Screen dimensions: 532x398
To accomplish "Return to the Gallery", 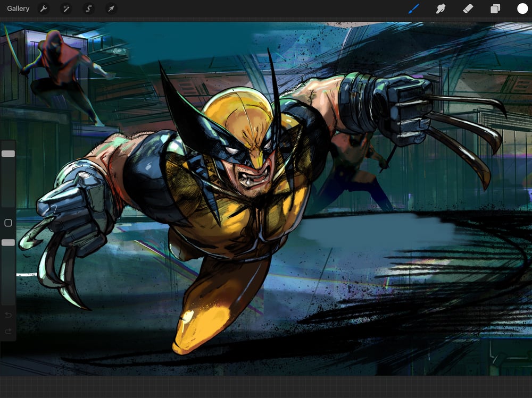I will pyautogui.click(x=18, y=9).
